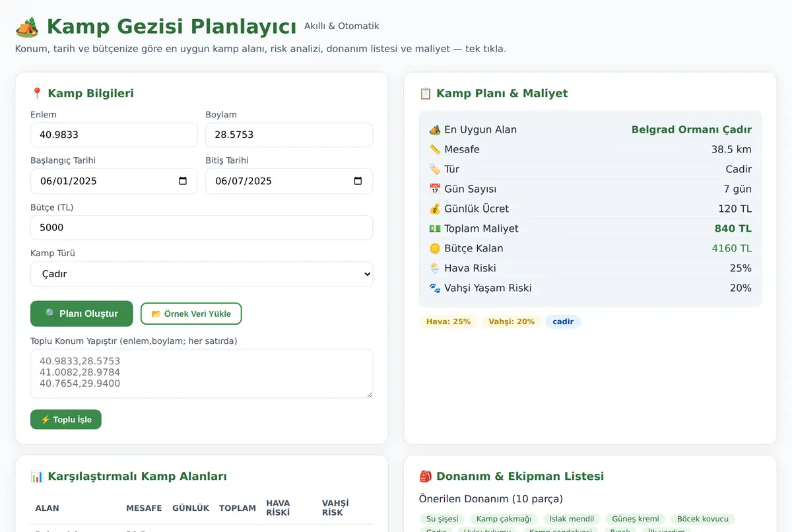The height and width of the screenshot is (532, 792).
Task: Click the cloud icon beside Hava Riski
Action: [434, 268]
